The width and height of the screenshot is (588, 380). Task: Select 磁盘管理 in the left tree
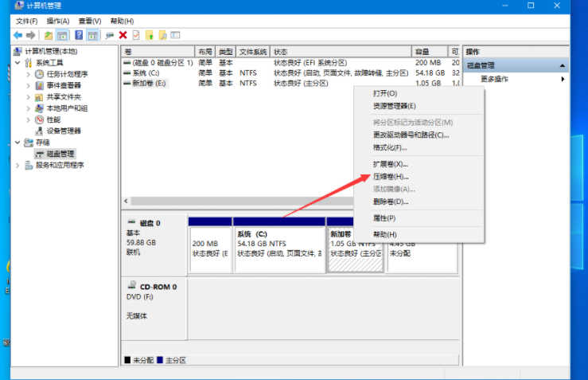[x=60, y=154]
